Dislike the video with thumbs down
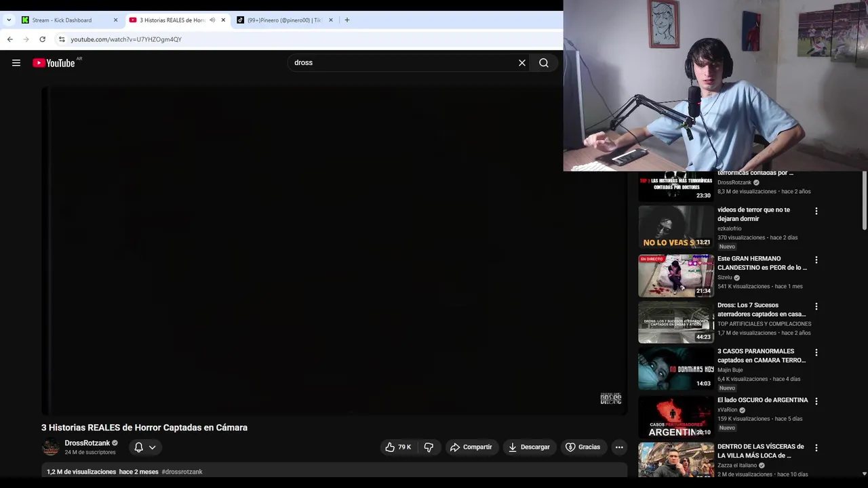This screenshot has height=488, width=868. (x=429, y=447)
